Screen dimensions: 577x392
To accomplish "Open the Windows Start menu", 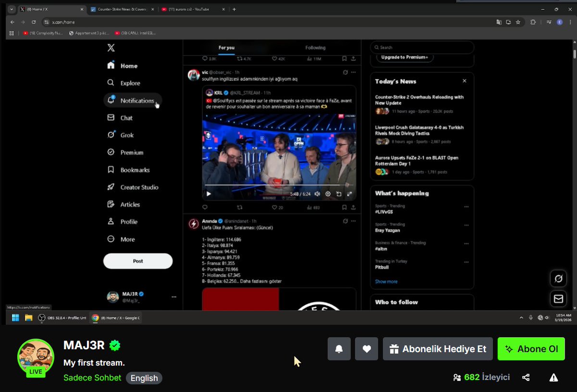I will [15, 317].
